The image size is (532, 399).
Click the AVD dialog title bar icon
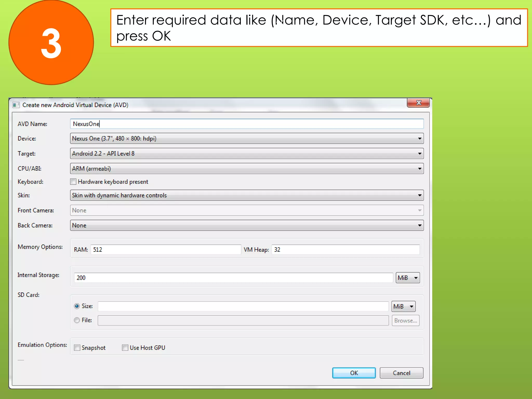point(16,105)
